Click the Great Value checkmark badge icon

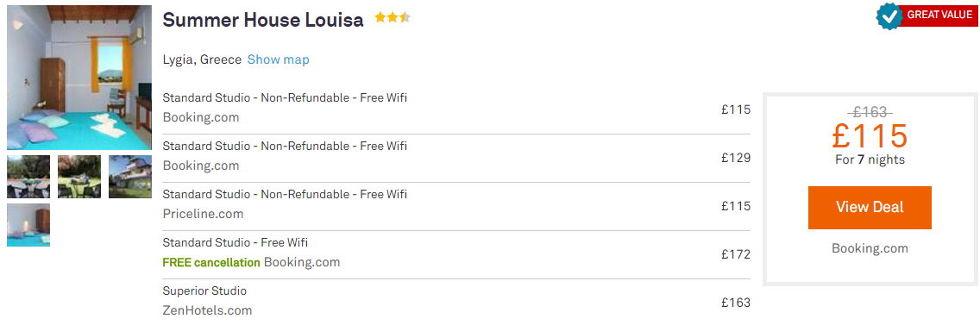[889, 16]
